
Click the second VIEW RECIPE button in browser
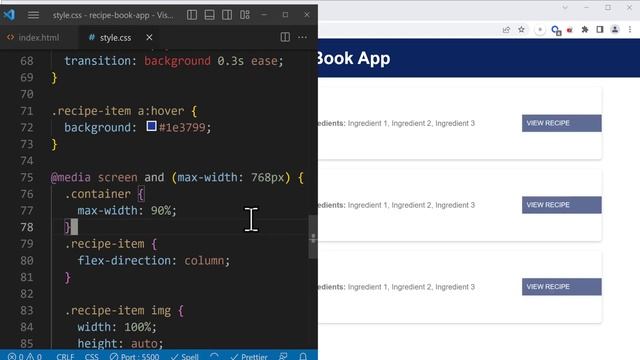561,205
